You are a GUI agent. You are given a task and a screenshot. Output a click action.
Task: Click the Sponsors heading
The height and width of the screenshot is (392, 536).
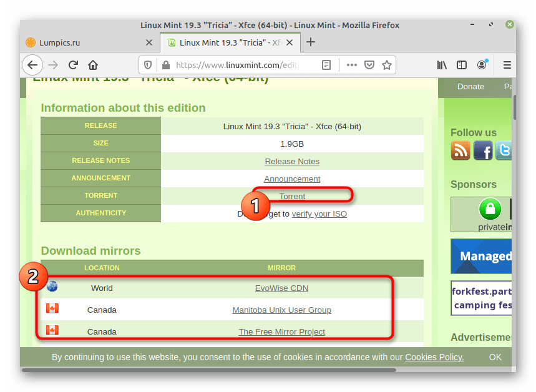[473, 184]
